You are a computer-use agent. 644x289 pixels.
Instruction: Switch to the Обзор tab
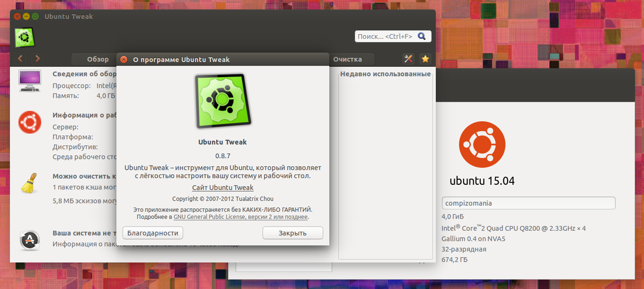(x=97, y=59)
